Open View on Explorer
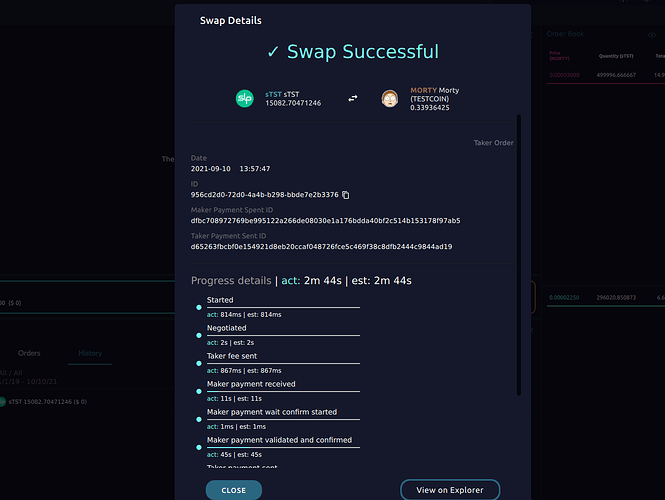Screen dimensions: 665x500 pos(450,490)
